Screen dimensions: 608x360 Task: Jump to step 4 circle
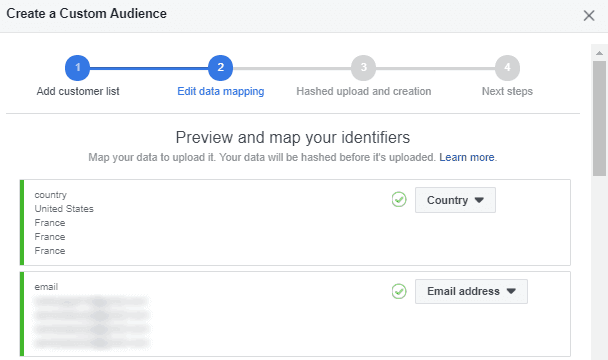(x=507, y=68)
